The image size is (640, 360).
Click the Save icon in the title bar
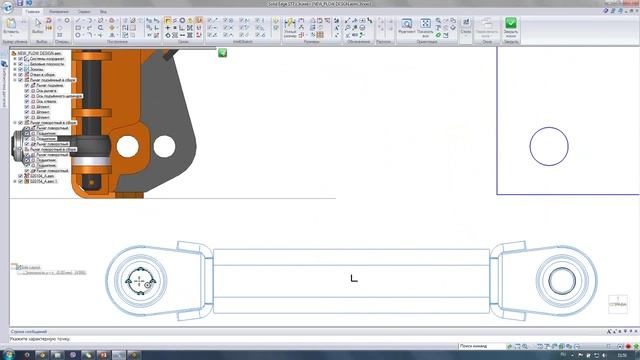click(x=20, y=3)
